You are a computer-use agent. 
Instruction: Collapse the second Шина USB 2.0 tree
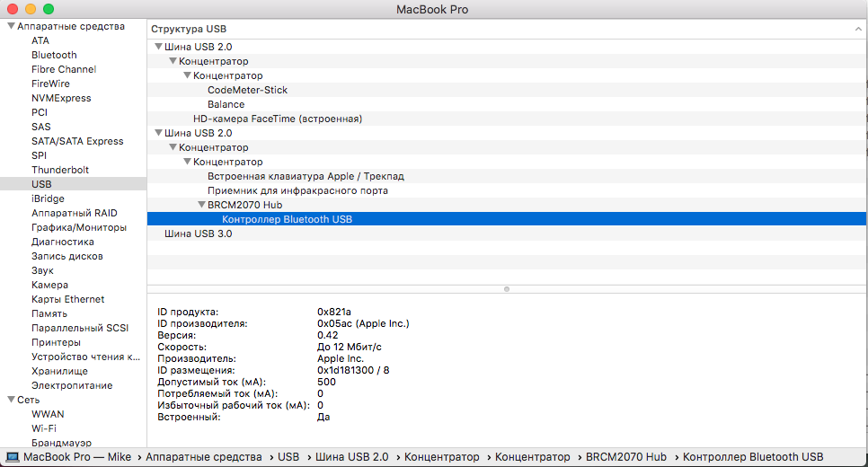158,133
